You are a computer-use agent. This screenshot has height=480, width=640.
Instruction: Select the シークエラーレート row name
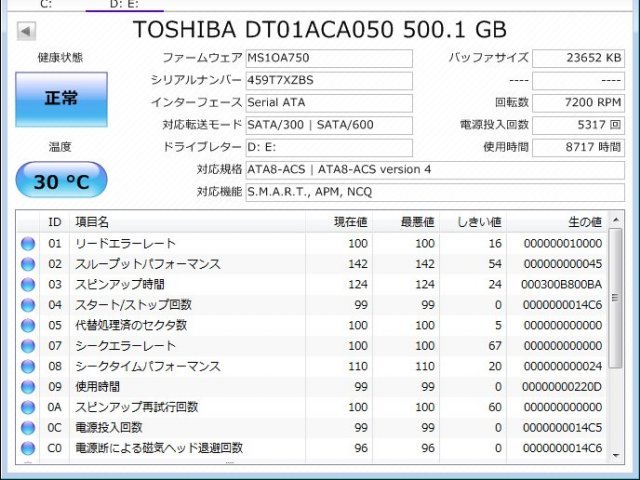(125, 346)
